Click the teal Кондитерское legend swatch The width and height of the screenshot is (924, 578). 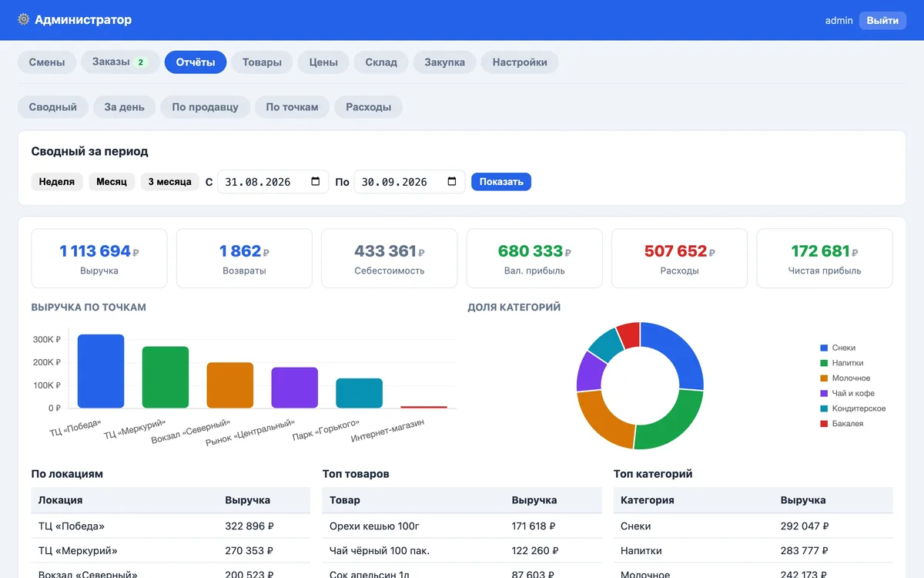824,408
